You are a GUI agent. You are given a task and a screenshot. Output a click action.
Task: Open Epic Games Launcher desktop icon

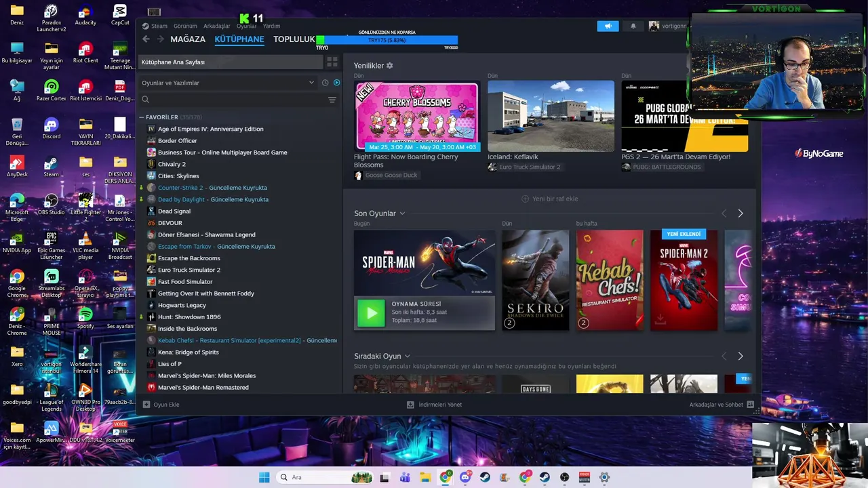[51, 246]
